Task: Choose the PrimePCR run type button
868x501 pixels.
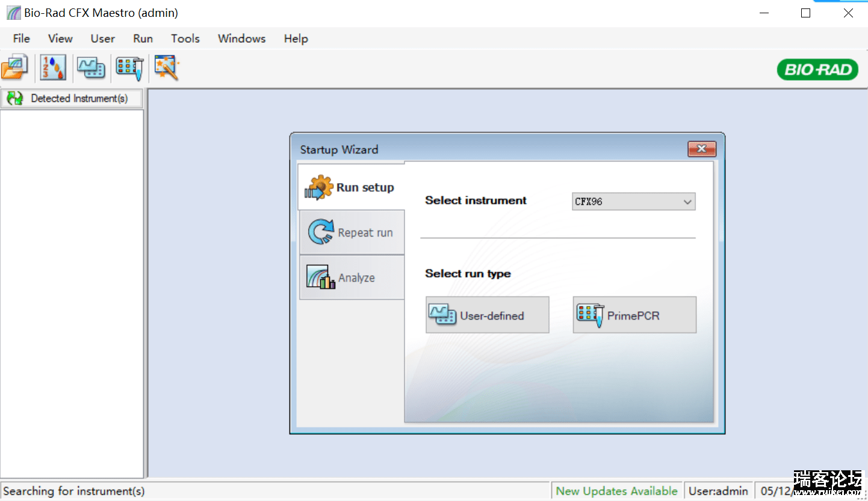Action: 634,314
